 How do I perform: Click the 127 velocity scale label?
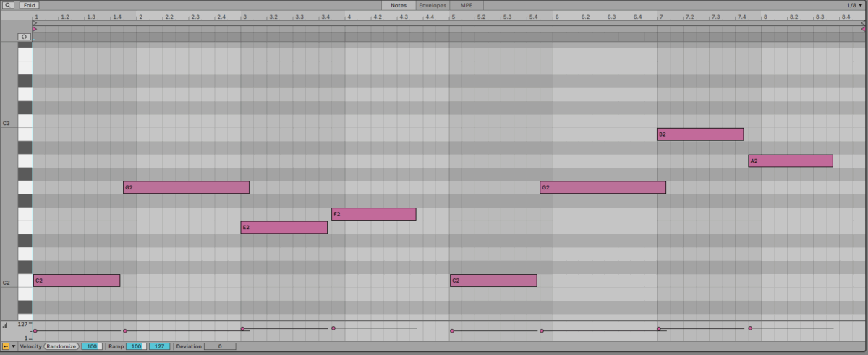pyautogui.click(x=22, y=325)
